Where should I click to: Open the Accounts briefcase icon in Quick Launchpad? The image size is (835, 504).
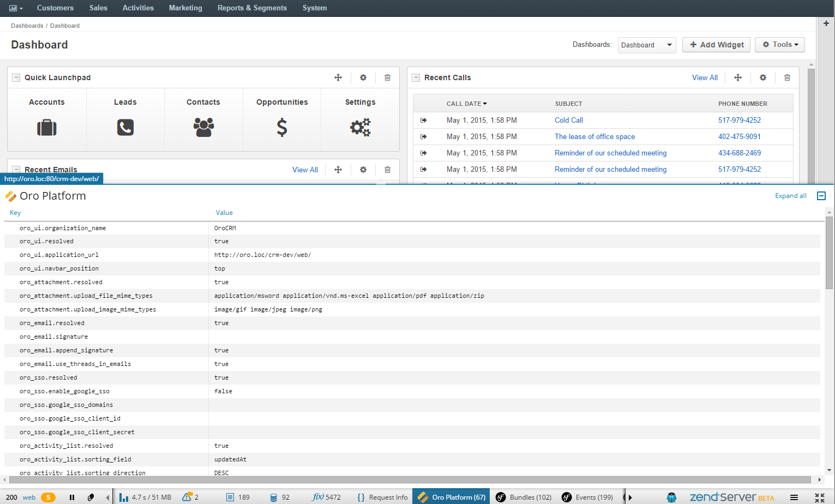click(47, 128)
